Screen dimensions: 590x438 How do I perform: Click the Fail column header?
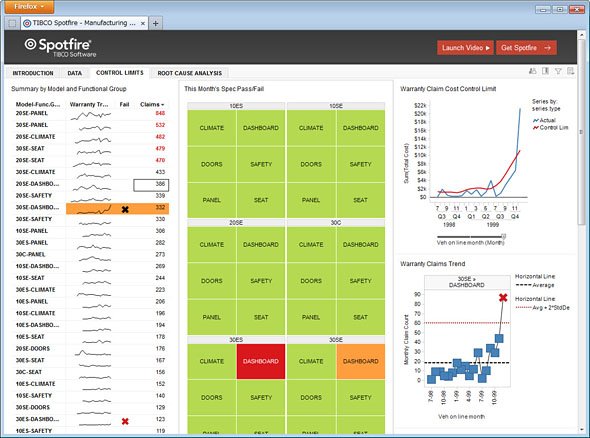tap(124, 104)
